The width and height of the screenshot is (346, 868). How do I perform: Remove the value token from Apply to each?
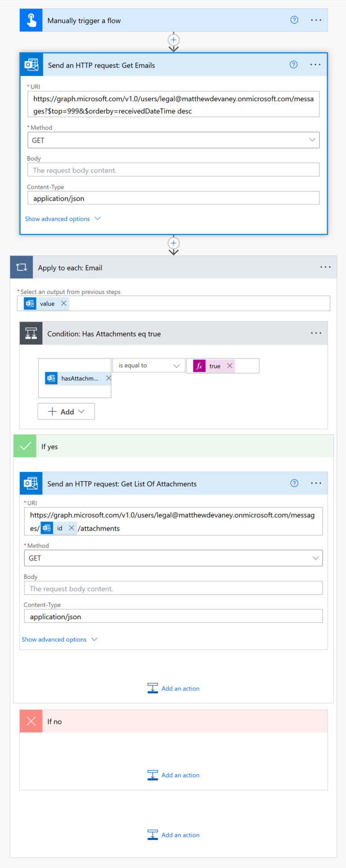point(64,303)
